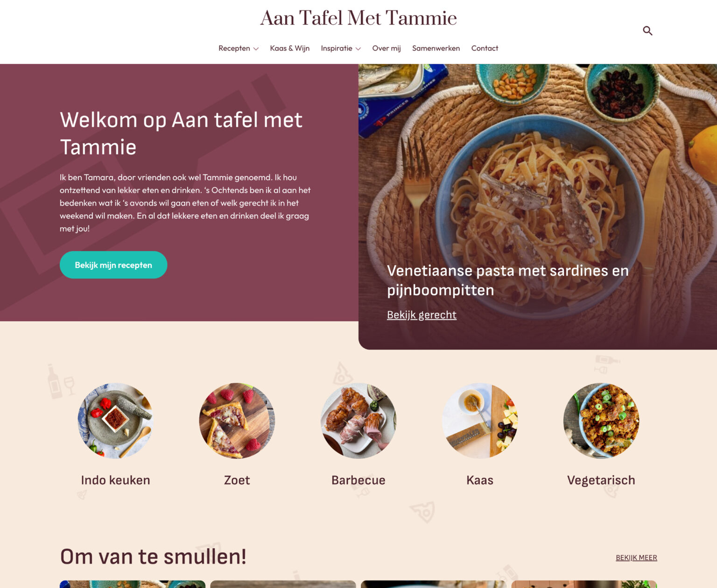717x588 pixels.
Task: Select the Zoet category circular image
Action: click(x=237, y=420)
